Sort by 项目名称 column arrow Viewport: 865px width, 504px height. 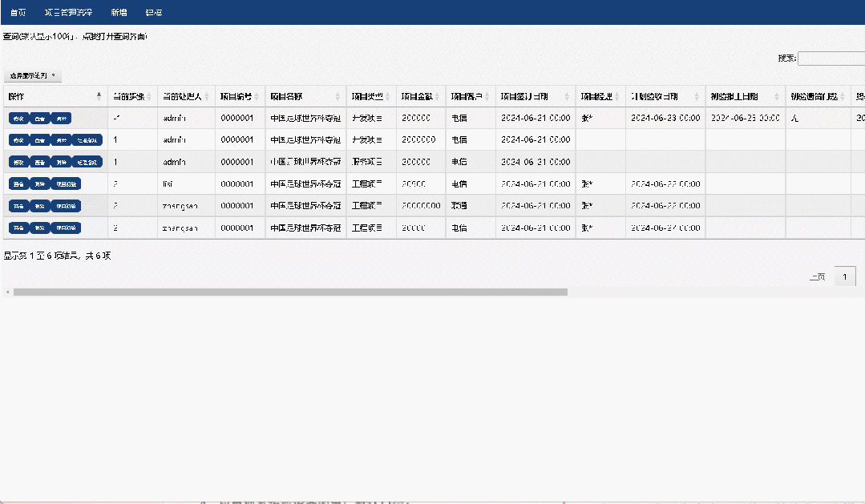338,96
